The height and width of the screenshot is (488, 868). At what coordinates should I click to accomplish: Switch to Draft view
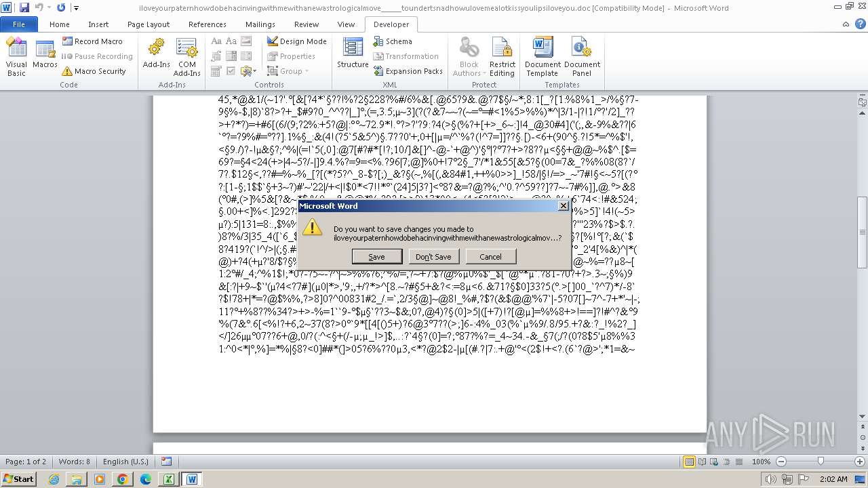coord(738,462)
